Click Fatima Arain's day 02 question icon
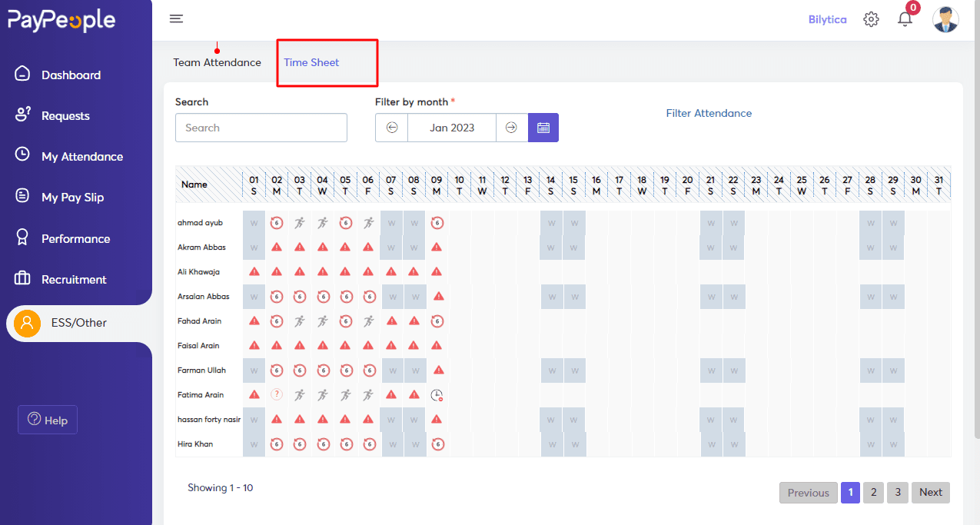 coord(277,395)
